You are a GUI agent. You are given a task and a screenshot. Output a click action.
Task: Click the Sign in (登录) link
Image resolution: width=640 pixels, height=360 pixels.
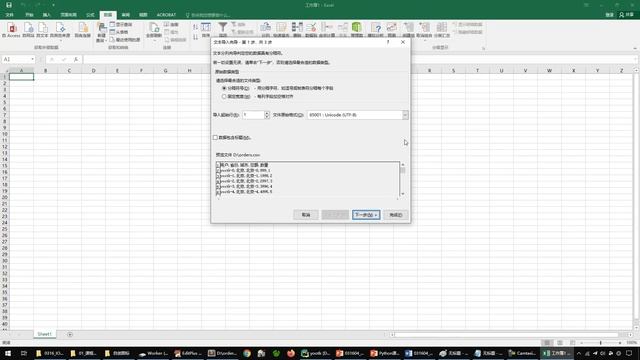tap(609, 15)
